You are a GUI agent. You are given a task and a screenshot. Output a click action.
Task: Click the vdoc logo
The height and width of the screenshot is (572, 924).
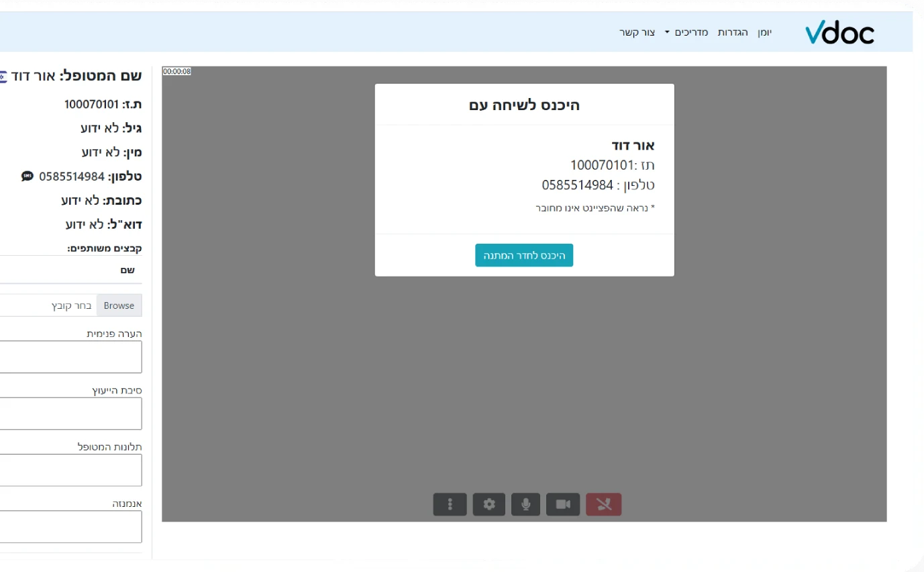pos(839,32)
